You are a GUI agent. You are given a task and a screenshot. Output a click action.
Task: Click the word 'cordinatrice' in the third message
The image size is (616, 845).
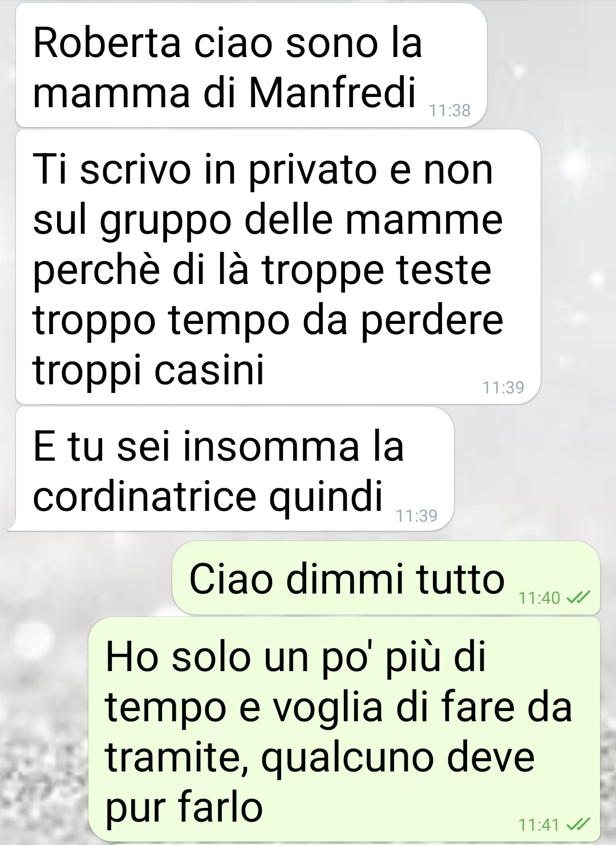click(144, 497)
